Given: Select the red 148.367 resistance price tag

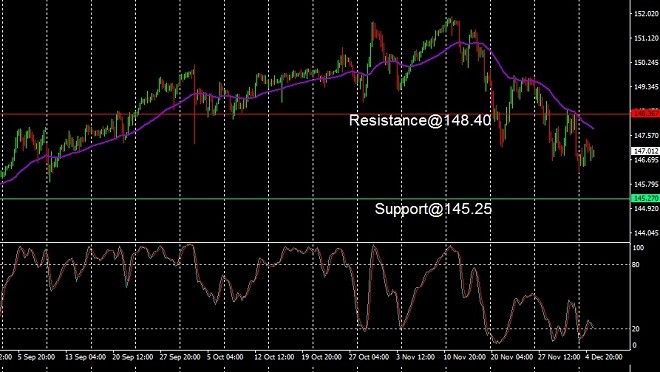Looking at the screenshot, I should (645, 114).
